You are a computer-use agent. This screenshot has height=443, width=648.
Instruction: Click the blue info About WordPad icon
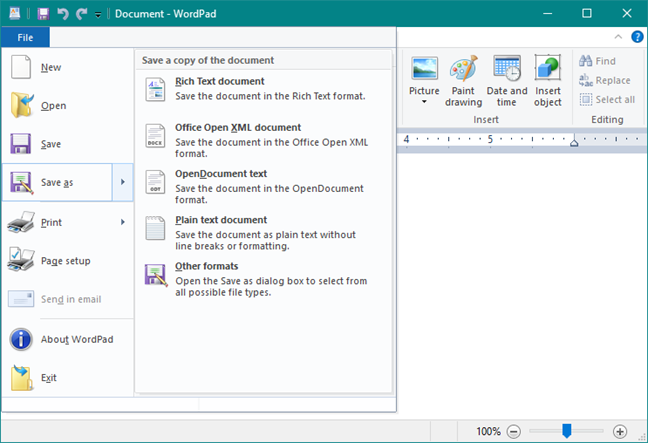pos(21,339)
